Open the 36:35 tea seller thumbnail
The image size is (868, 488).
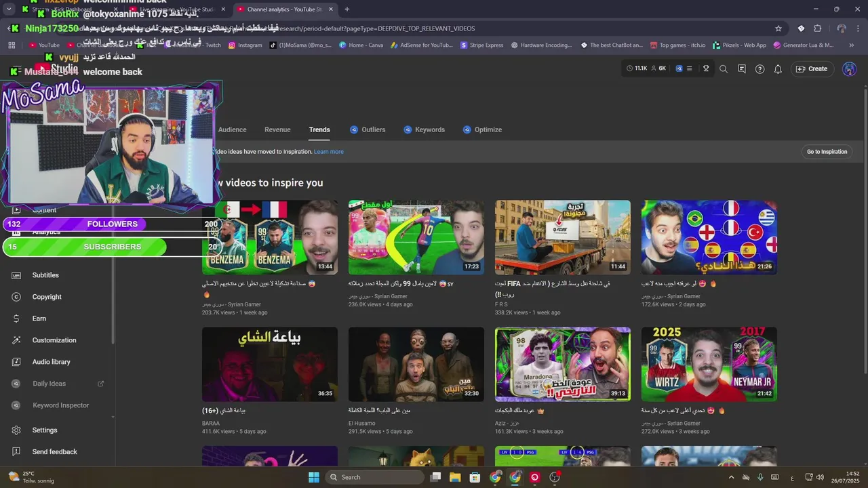(x=270, y=365)
